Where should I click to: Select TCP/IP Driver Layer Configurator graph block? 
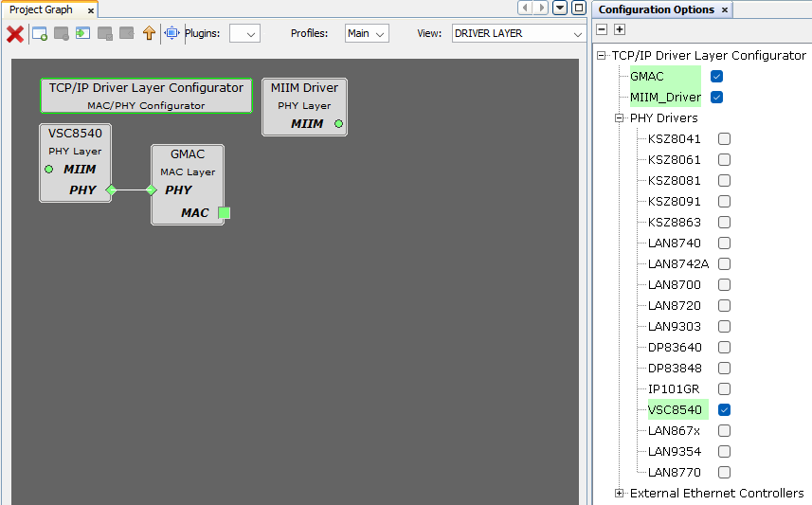pos(146,96)
